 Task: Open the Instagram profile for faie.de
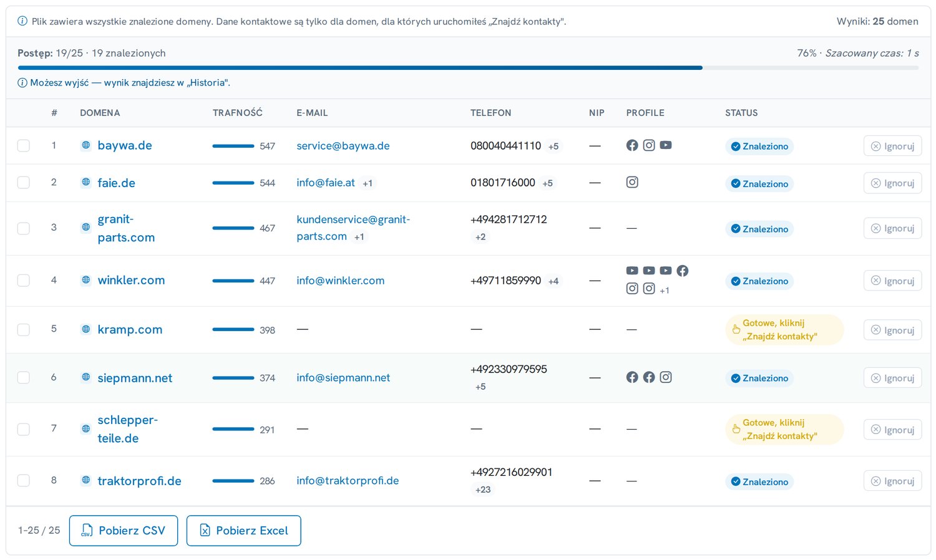point(632,182)
